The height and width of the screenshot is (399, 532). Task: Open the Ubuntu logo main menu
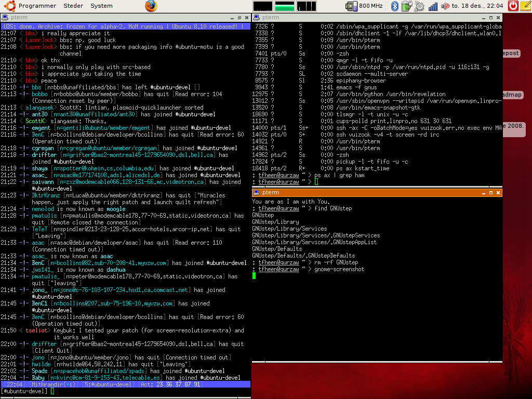pos(9,6)
